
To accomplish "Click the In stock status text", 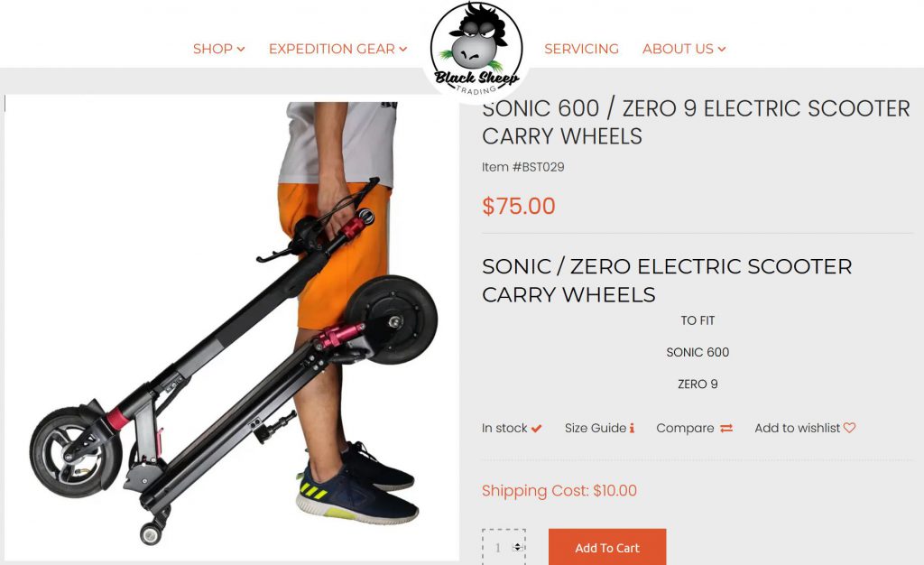I will tap(504, 429).
